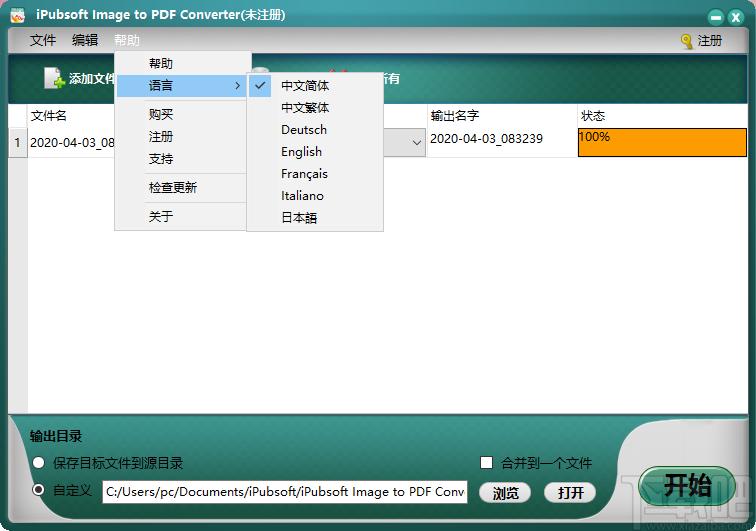The height and width of the screenshot is (531, 756).
Task: Click the 注册 button at top right
Action: click(x=702, y=41)
